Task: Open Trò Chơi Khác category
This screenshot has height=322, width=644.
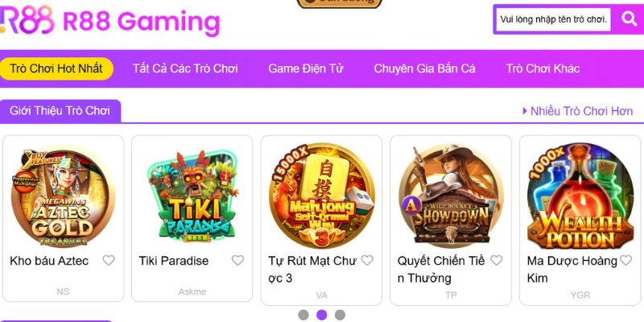Action: coord(543,68)
